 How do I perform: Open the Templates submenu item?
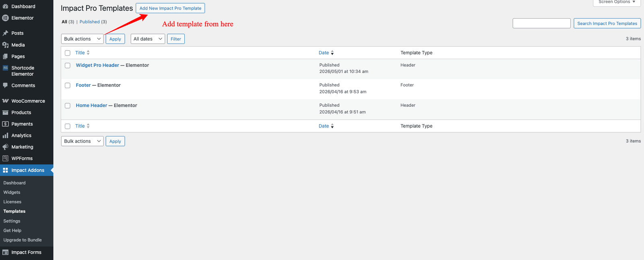14,211
